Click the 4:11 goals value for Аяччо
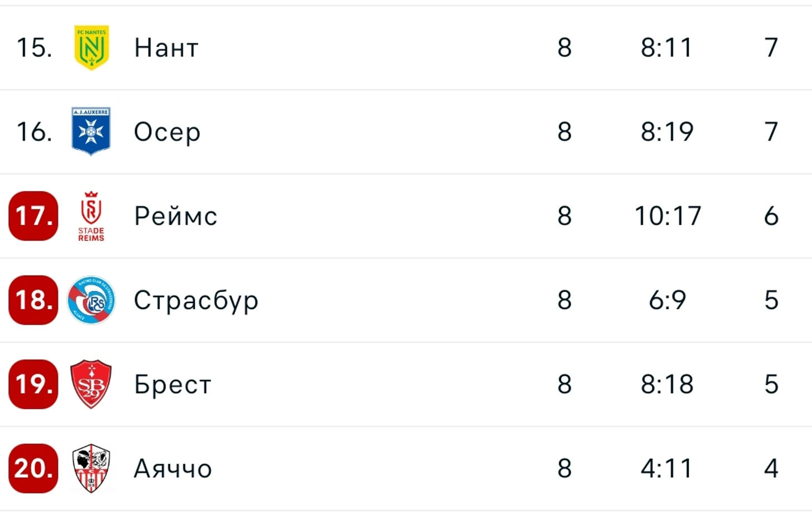Image resolution: width=812 pixels, height=512 pixels. point(666,469)
